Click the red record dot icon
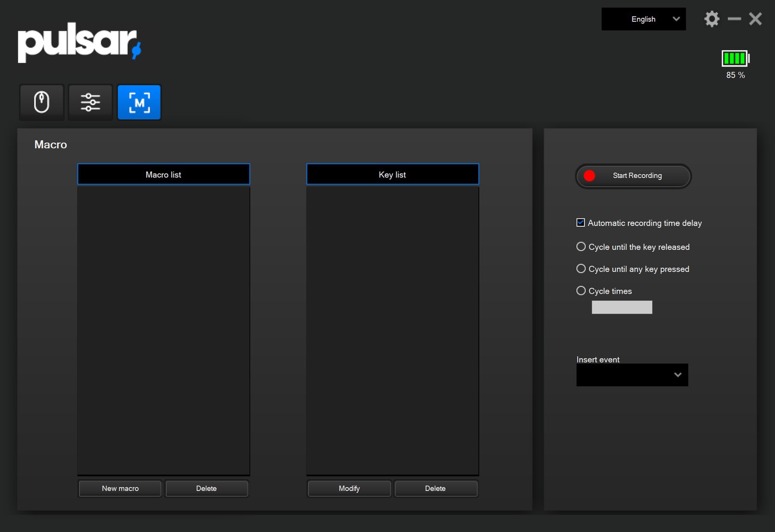Screen dimensions: 775x532 [x=589, y=176]
